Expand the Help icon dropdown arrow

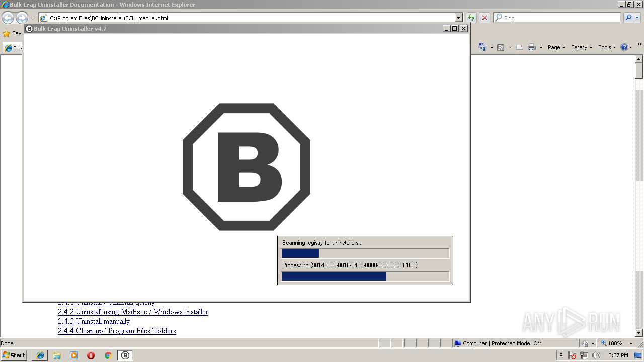coord(631,47)
